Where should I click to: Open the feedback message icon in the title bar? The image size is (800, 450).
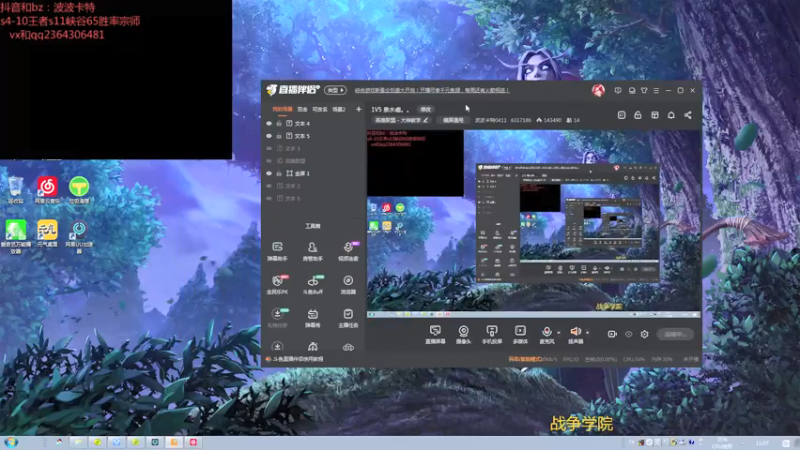[618, 90]
